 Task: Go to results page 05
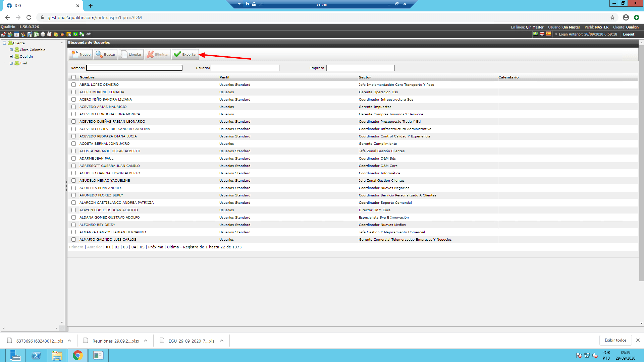(142, 247)
